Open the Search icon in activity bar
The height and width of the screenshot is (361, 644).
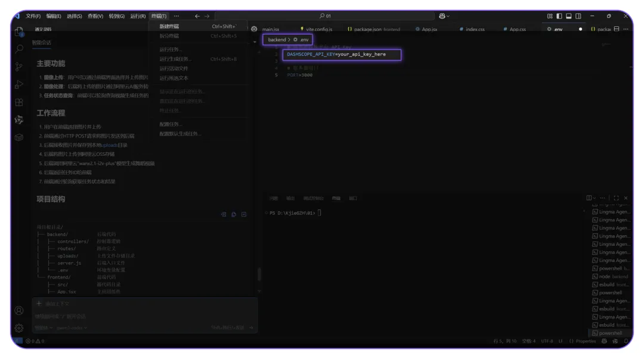pos(19,49)
